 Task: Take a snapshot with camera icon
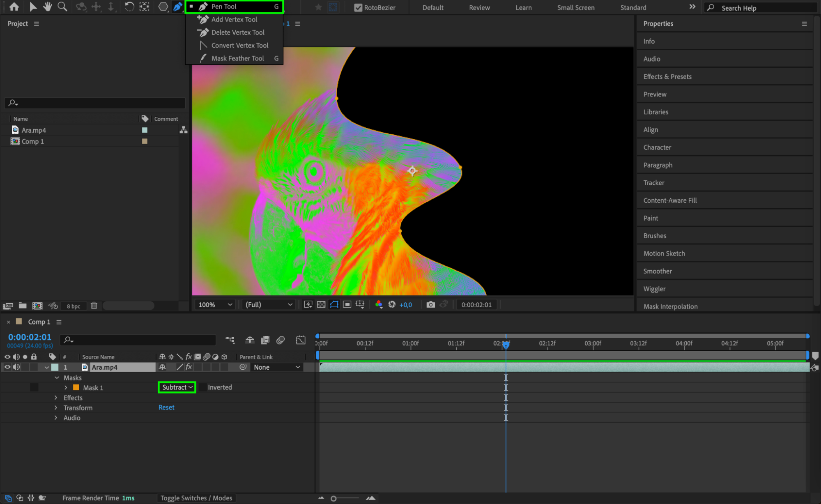pos(430,304)
